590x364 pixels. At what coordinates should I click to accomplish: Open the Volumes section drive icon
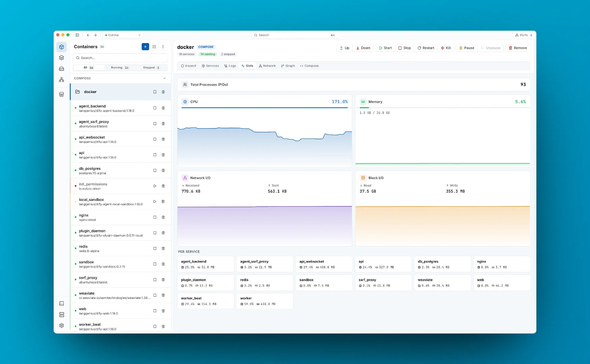61,68
